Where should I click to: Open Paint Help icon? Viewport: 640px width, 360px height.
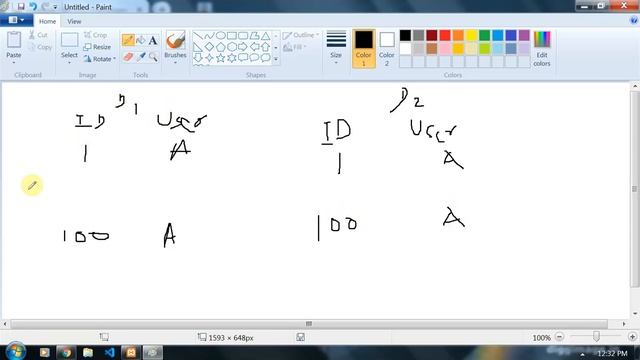point(634,21)
